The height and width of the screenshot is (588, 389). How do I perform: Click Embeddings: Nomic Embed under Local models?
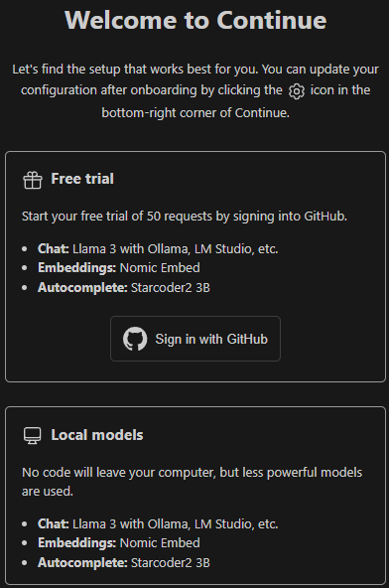click(119, 543)
